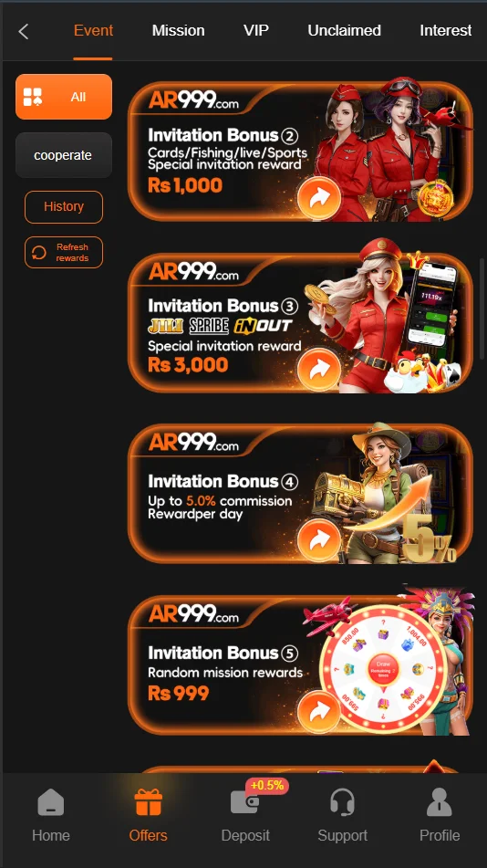This screenshot has width=487, height=868.
Task: Select the All category filter
Action: (64, 97)
